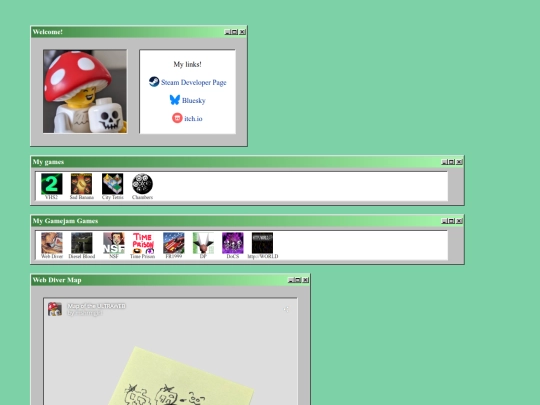Click the red itch.io logo icon
The width and height of the screenshot is (540, 405).
[x=177, y=118]
